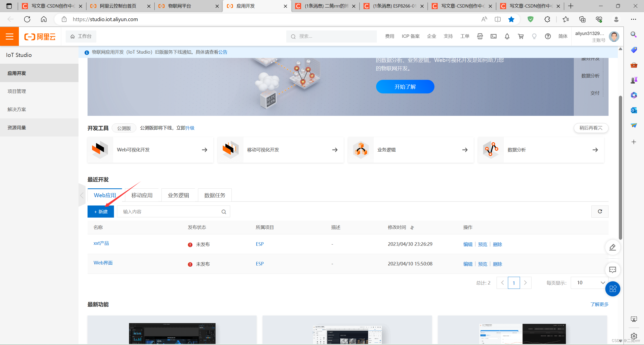The width and height of the screenshot is (644, 345).
Task: Click the floating pencil feedback icon on the right
Action: point(613,247)
